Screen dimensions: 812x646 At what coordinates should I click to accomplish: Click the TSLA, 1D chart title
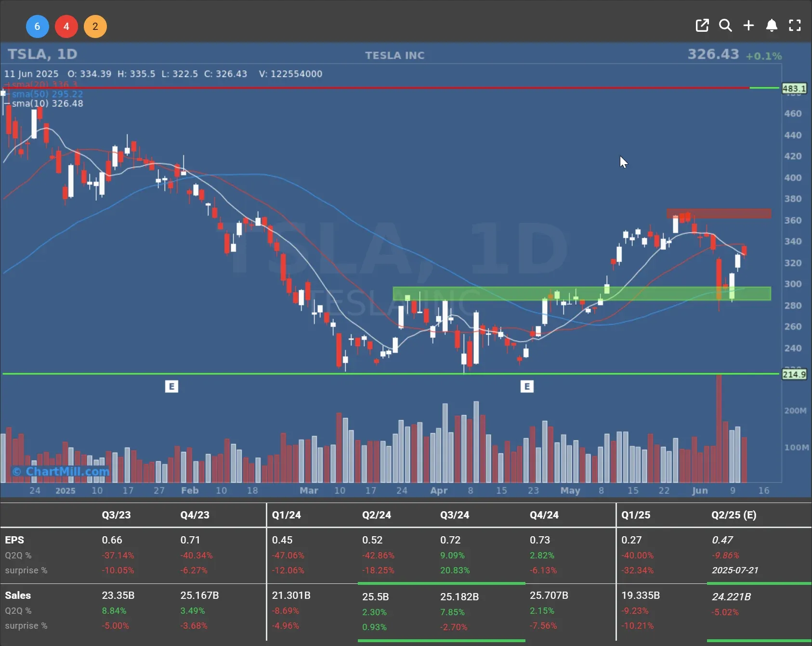(x=42, y=54)
